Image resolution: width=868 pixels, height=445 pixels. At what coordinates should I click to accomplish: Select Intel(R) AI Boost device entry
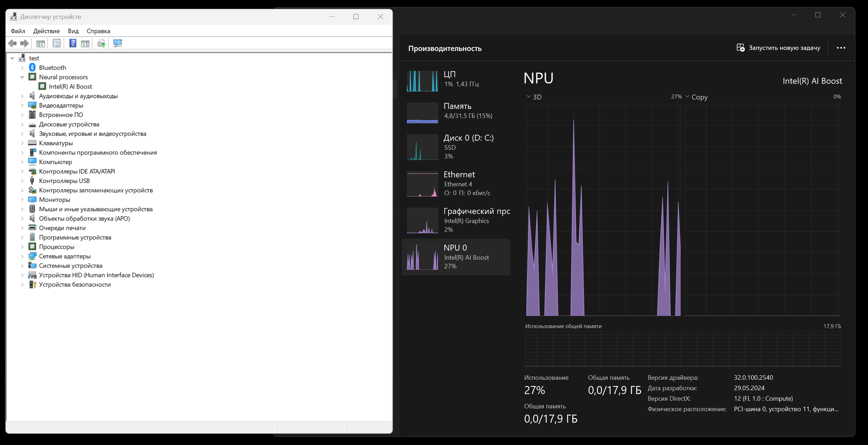(70, 87)
